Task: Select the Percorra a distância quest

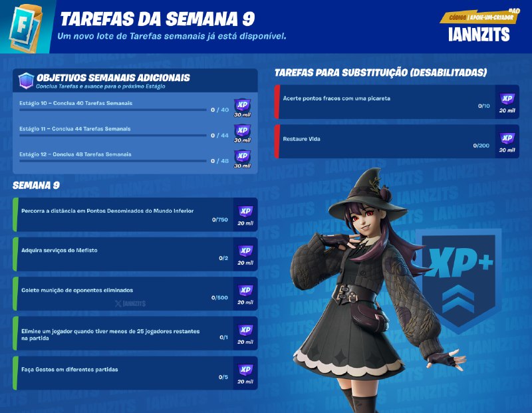Action: pos(135,215)
